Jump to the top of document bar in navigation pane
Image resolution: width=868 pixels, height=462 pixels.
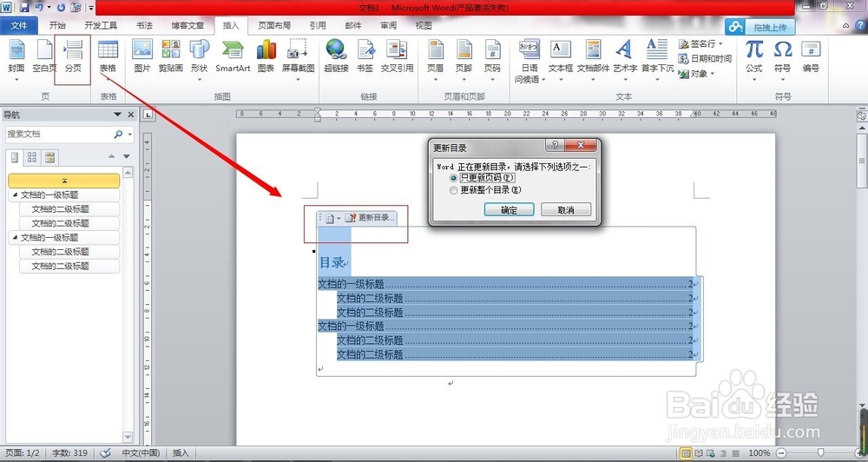(64, 181)
